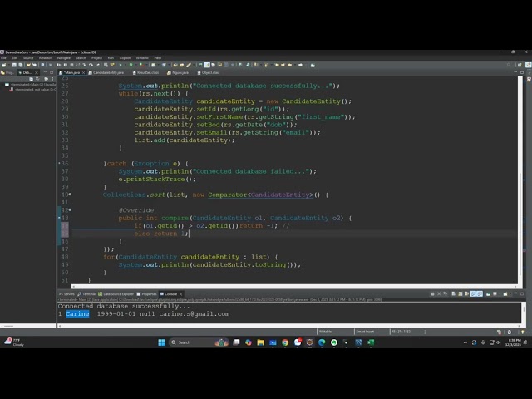Screen dimensions: 532x399
Task: Open Windows Start menu
Action: click(x=161, y=342)
